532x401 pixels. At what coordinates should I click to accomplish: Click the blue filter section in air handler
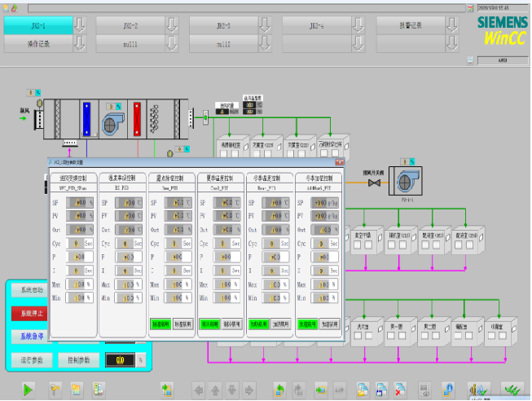coord(86,120)
